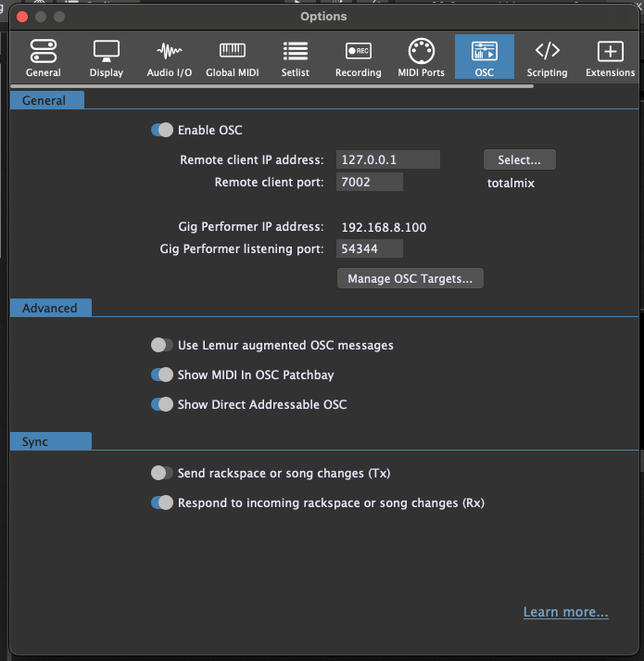Toggle Show Direct Addressable OSC

tap(162, 404)
